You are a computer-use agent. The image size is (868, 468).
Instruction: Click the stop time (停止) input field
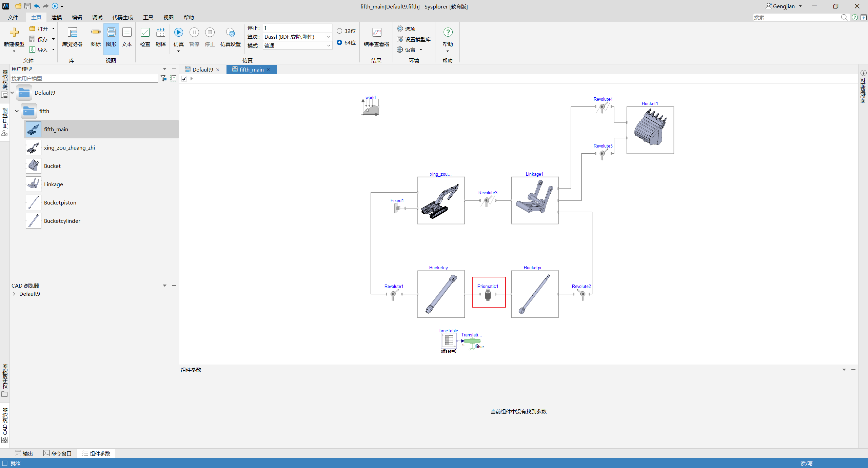tap(297, 28)
